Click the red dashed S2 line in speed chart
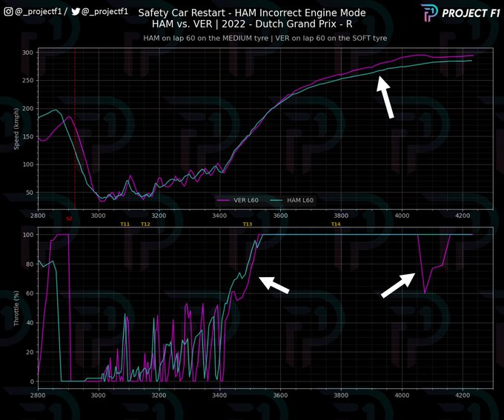The image size is (504, 420). coord(75,129)
